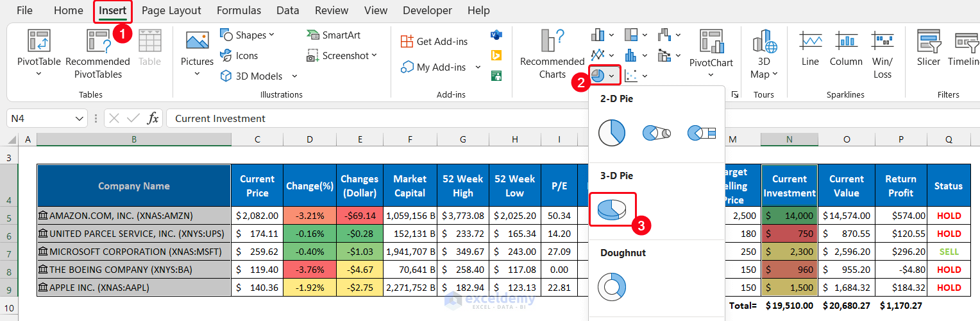Click the Get Add-ins button
Viewport: 980px width, 321px height.
pos(434,41)
